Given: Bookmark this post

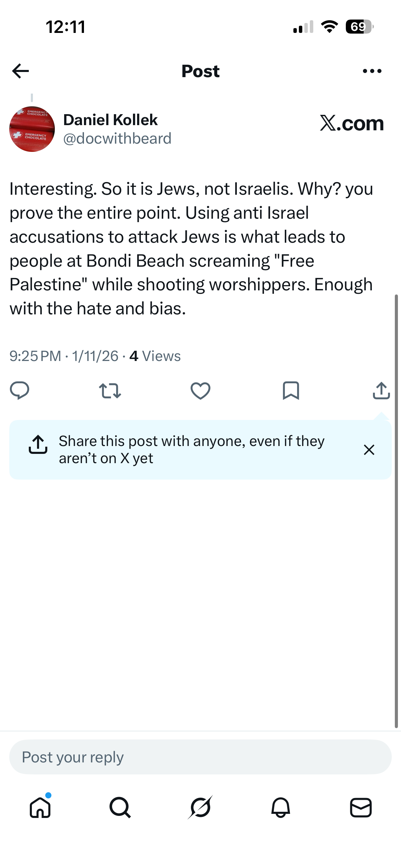Looking at the screenshot, I should pyautogui.click(x=291, y=391).
